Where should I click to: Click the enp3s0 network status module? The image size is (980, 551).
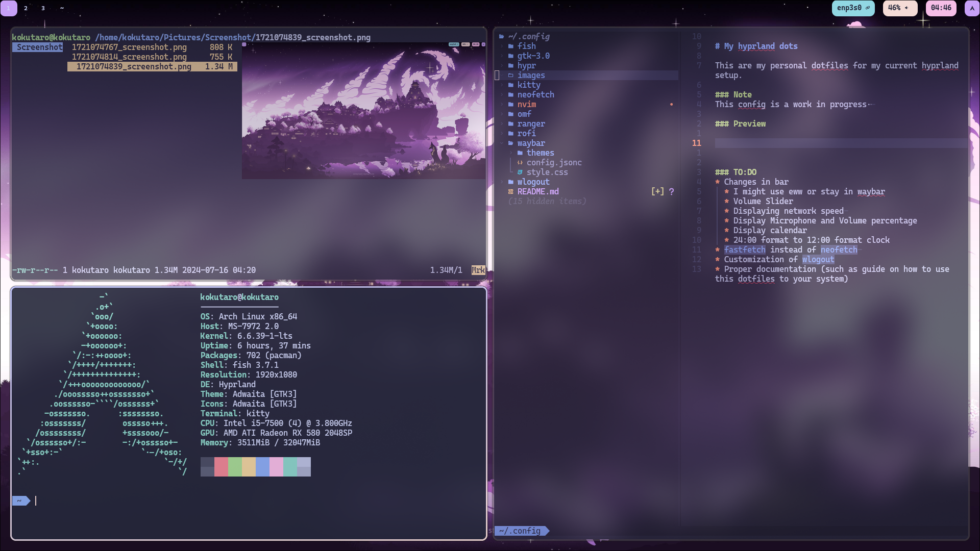click(852, 8)
